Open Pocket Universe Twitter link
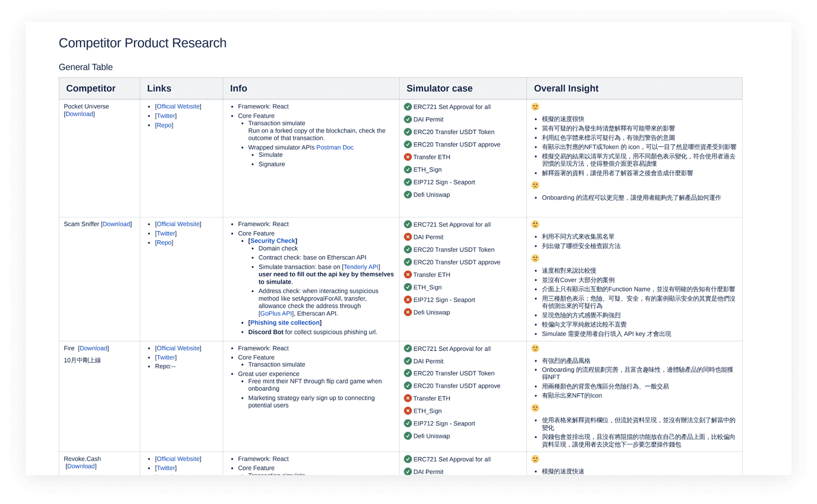This screenshot has height=504, width=817. click(x=166, y=116)
